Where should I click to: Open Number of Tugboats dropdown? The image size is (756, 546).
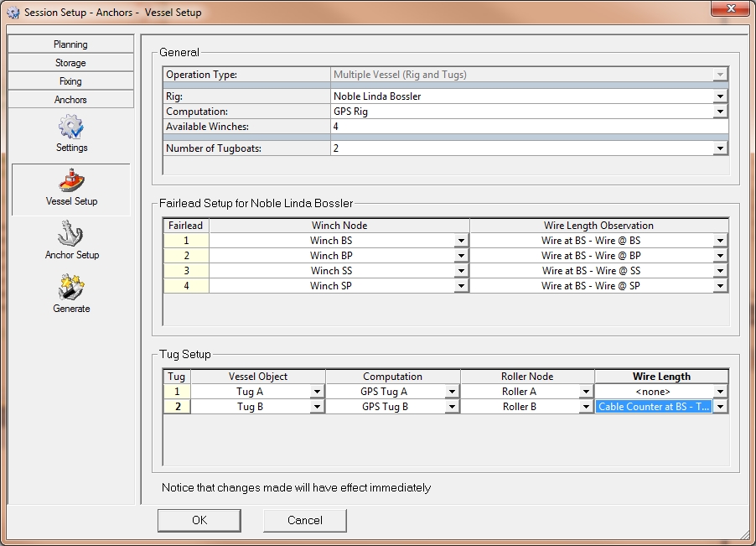tap(720, 148)
